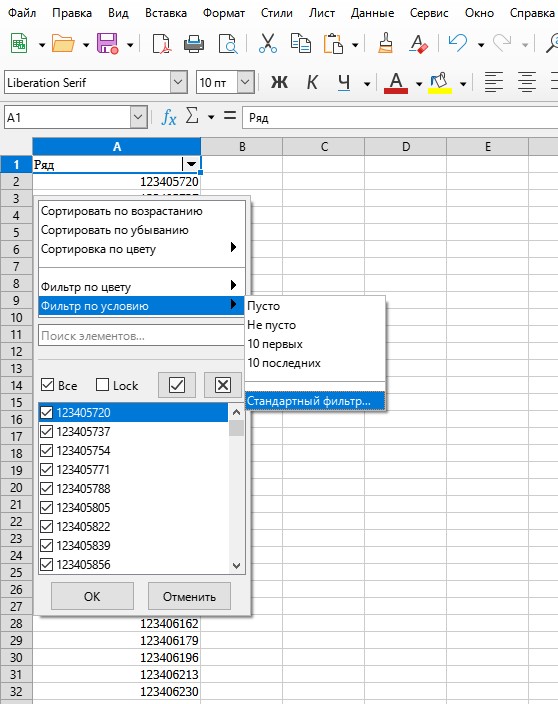Expand the Undo history arrow

coord(481,45)
